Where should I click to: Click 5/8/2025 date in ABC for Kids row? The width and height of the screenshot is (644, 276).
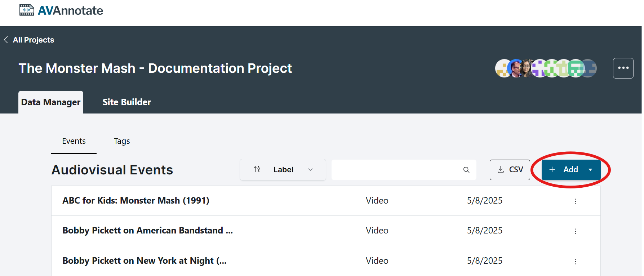point(485,201)
